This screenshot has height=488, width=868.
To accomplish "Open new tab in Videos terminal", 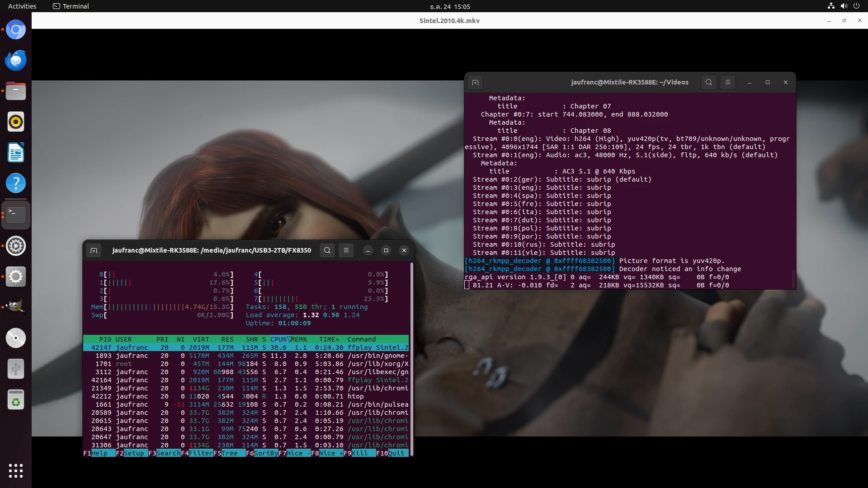I will (475, 82).
